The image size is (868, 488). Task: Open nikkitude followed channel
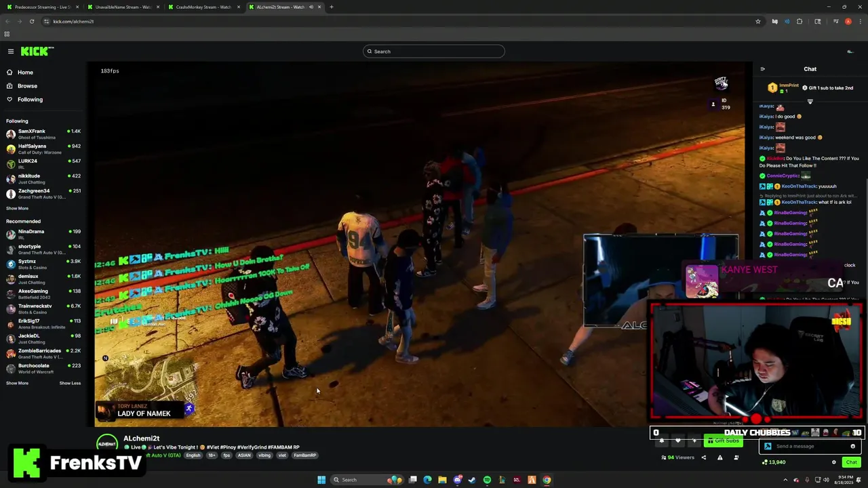(x=43, y=179)
